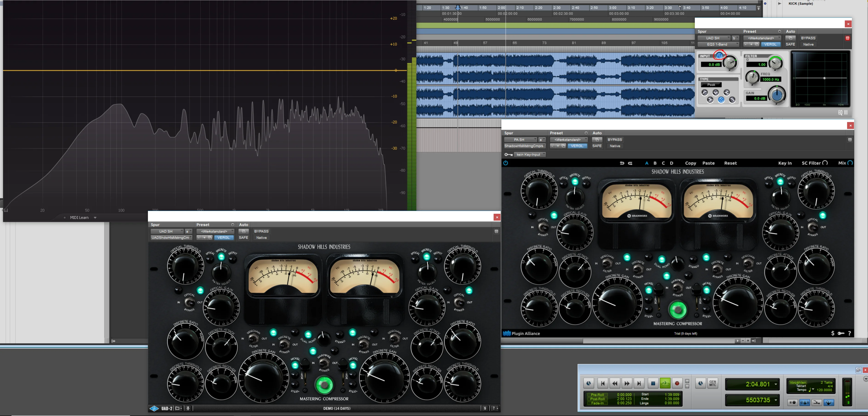Click return to zero button in transport
Viewport: 868px width, 416px height.
(603, 383)
